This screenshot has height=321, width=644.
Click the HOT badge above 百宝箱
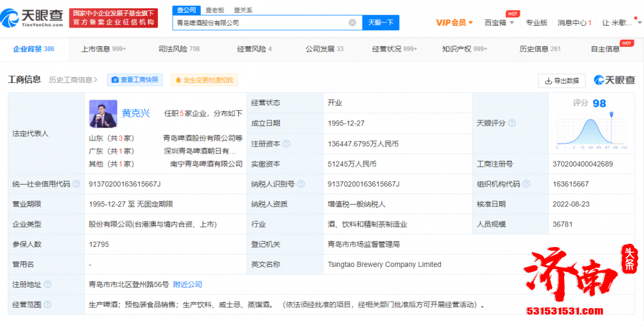[512, 14]
